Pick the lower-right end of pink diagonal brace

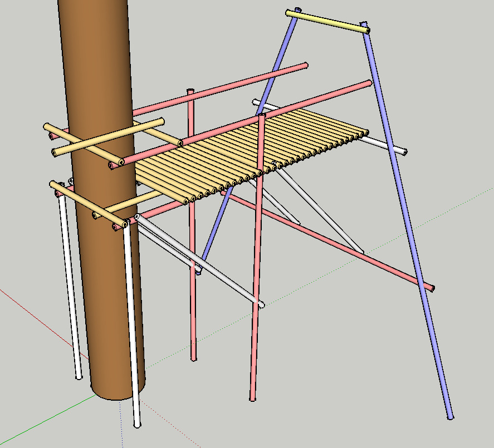pos(430,288)
